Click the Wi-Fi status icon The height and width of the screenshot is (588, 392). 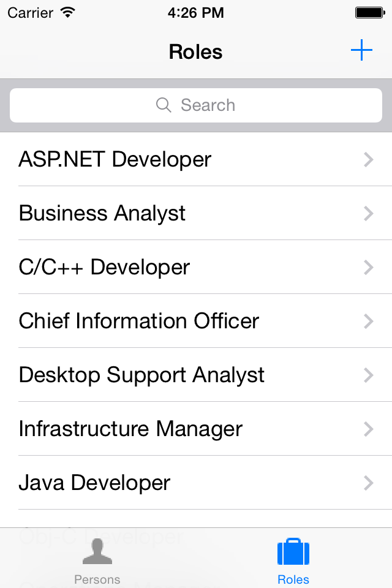click(x=68, y=13)
